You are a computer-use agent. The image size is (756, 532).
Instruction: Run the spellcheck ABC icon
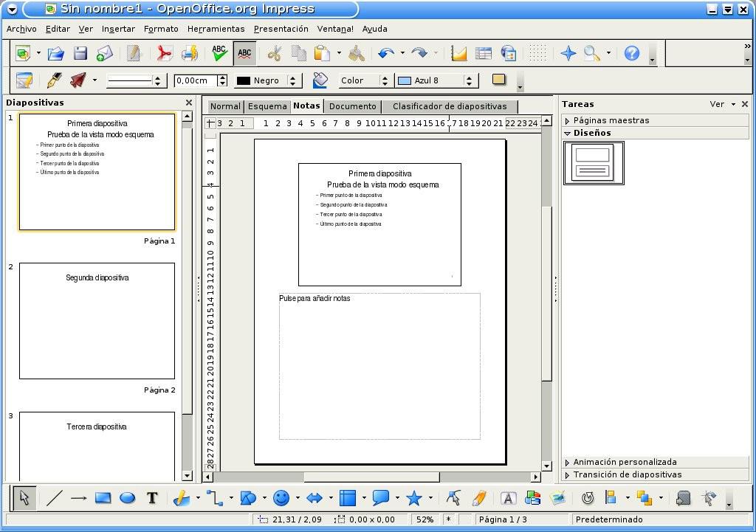point(219,53)
